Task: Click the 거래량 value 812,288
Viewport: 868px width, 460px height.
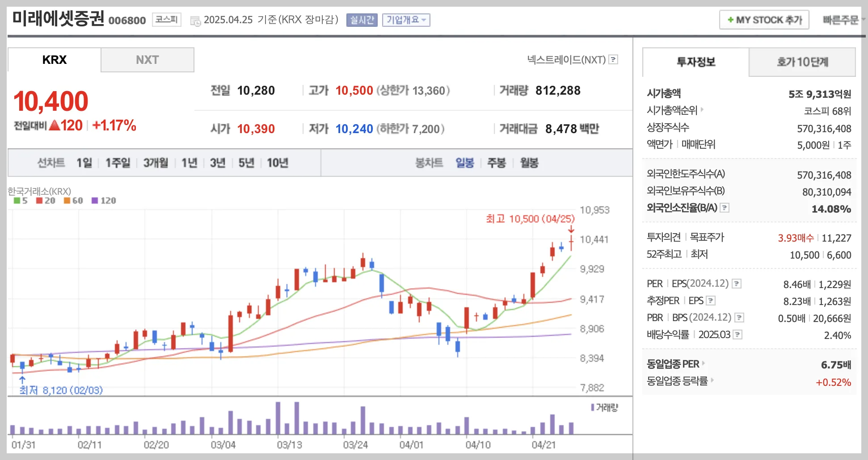Action: click(x=558, y=91)
